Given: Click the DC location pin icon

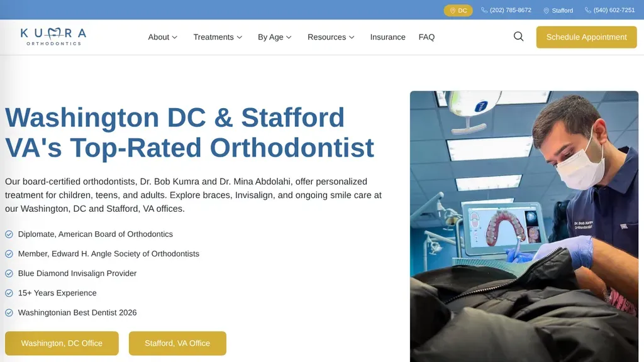Looking at the screenshot, I should pos(453,11).
